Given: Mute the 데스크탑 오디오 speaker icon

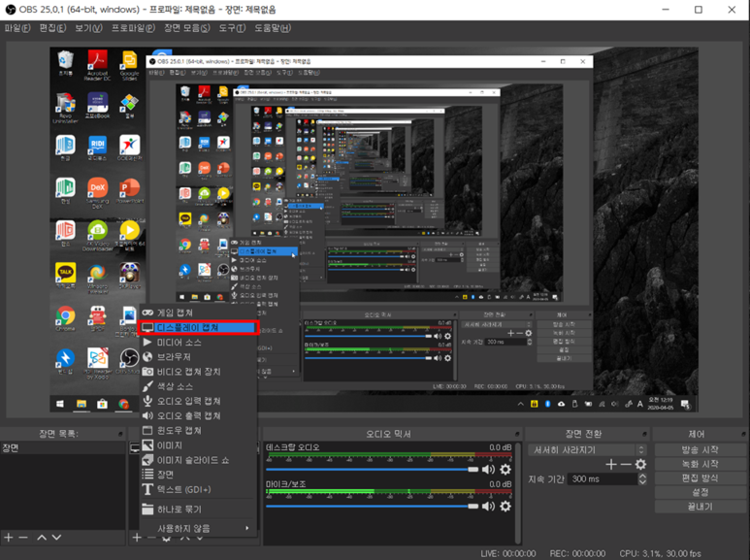Looking at the screenshot, I should (x=488, y=469).
